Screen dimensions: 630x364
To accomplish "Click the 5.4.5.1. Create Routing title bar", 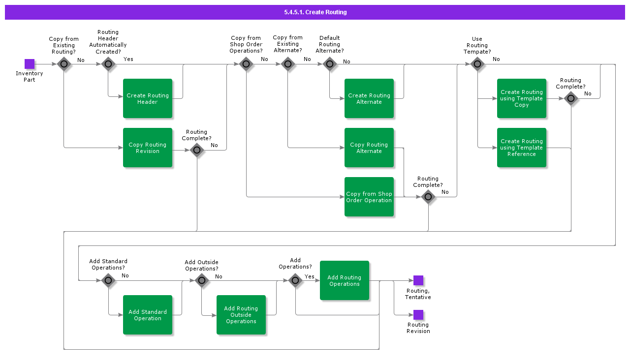I will 315,12.
